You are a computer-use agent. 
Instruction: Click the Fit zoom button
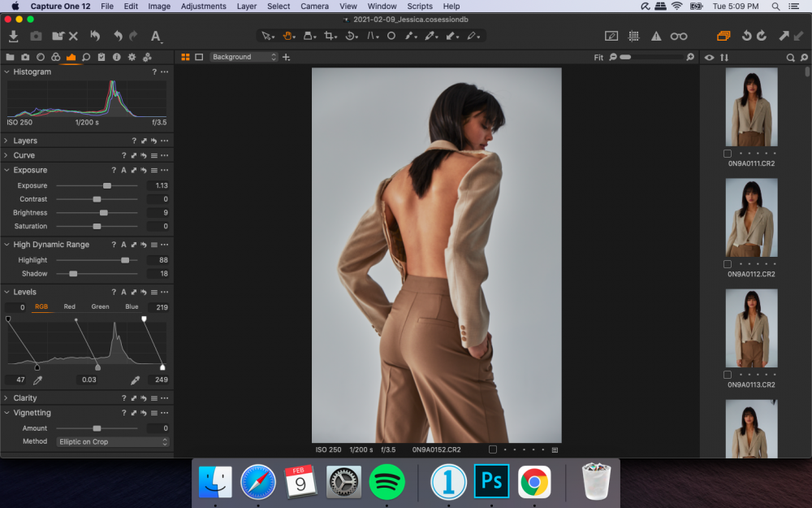(x=598, y=57)
